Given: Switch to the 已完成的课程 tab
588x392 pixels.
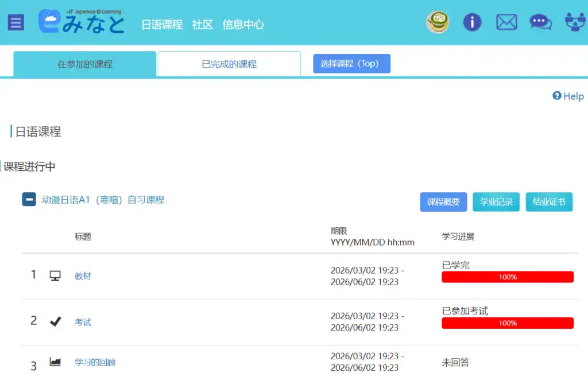Looking at the screenshot, I should 229,64.
